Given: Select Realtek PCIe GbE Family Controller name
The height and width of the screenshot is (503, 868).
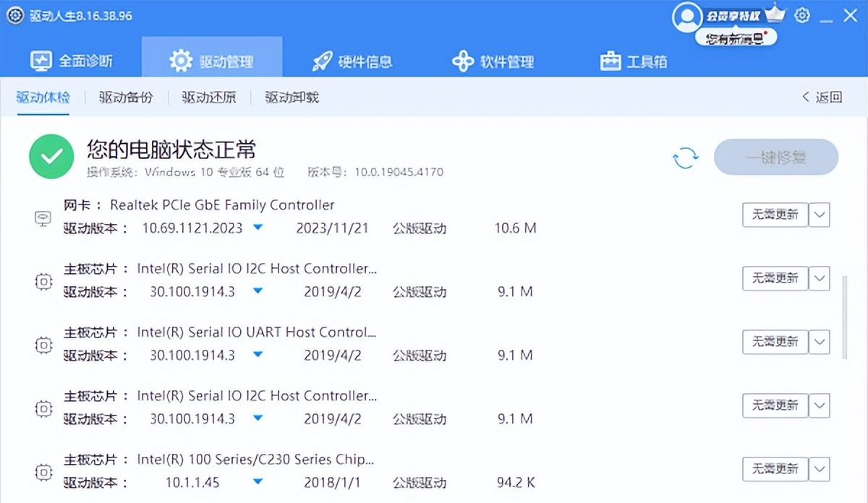Looking at the screenshot, I should (222, 205).
